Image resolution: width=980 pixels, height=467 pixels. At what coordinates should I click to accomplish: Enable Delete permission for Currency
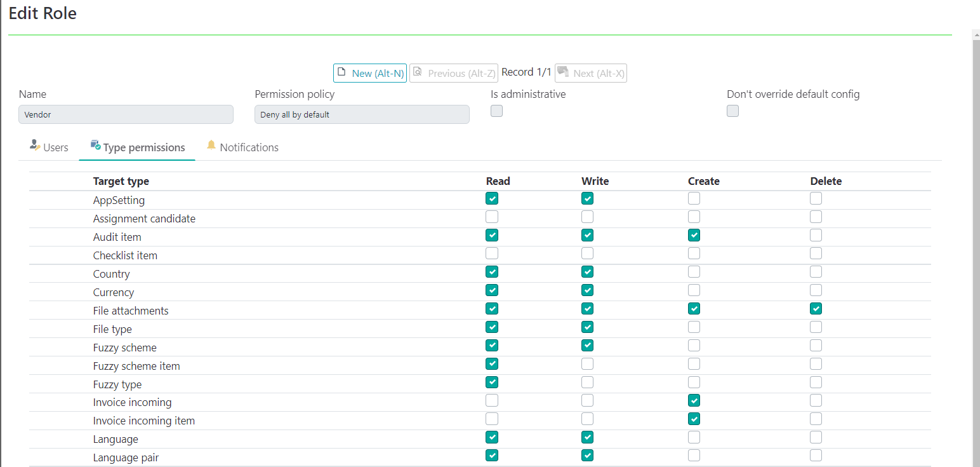click(816, 290)
